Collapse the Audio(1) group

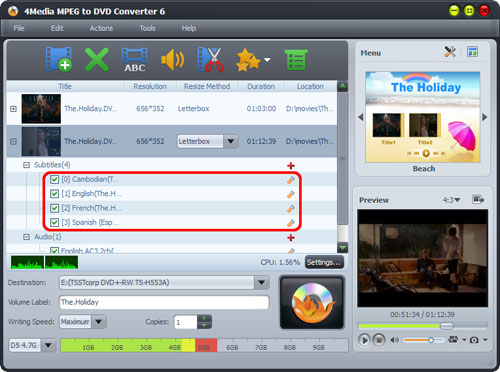pyautogui.click(x=26, y=237)
